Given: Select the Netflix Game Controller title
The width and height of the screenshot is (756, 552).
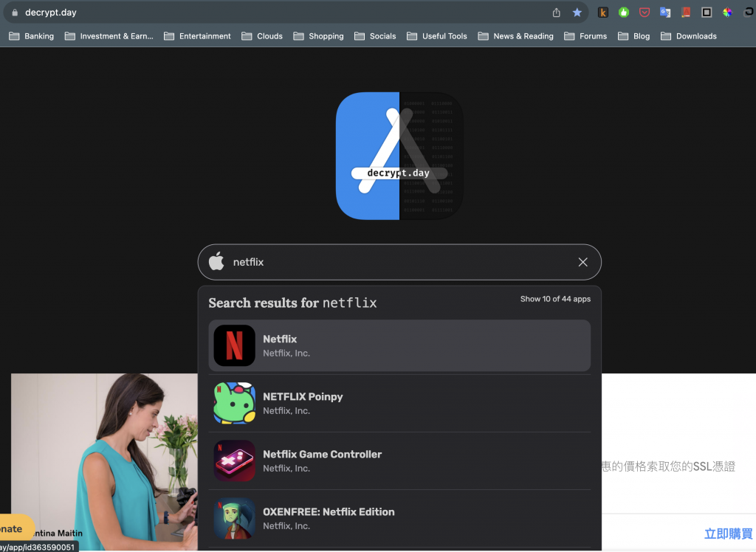Looking at the screenshot, I should [322, 454].
